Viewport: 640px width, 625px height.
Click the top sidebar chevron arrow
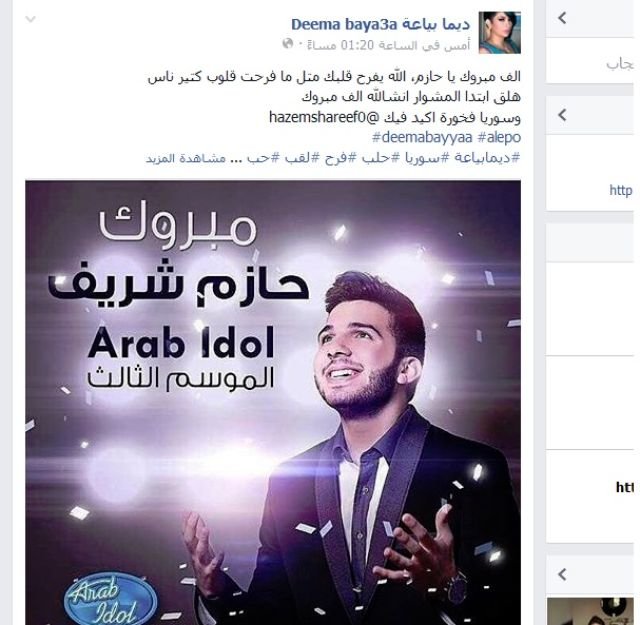click(x=562, y=18)
